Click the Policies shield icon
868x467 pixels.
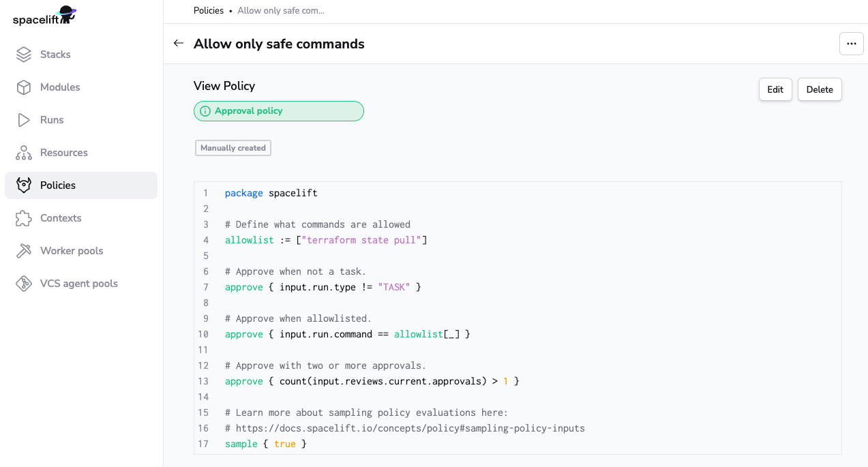[24, 185]
